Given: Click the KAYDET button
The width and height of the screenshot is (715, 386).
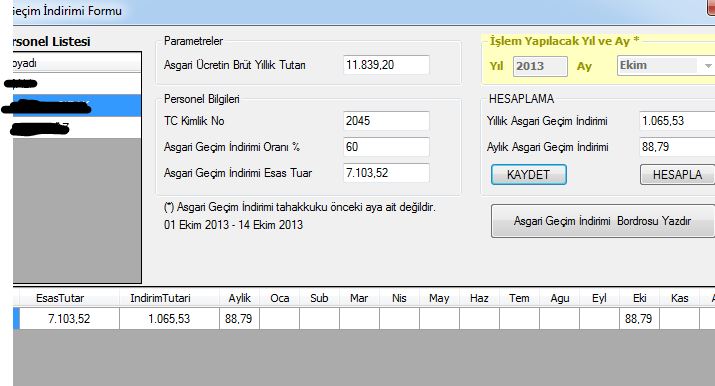Looking at the screenshot, I should tap(528, 175).
